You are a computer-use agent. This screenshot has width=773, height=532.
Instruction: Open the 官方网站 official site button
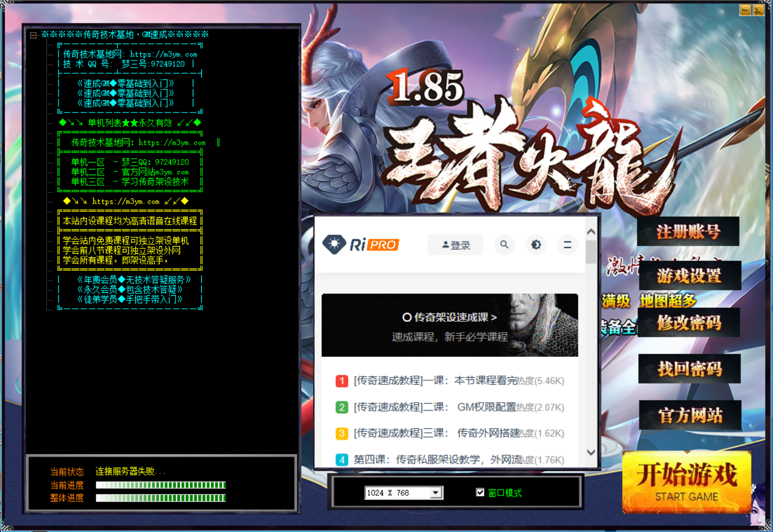690,415
